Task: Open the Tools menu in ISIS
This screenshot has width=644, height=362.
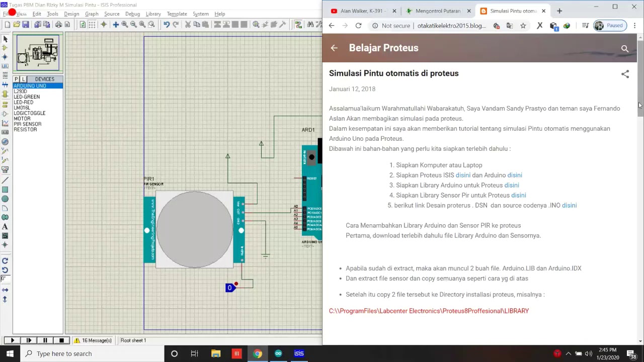Action: (x=52, y=14)
